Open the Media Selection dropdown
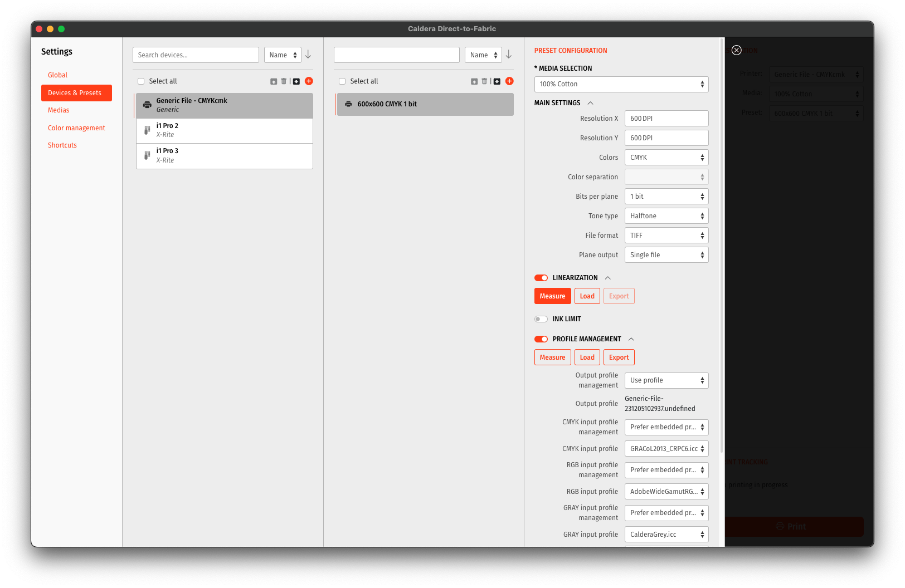This screenshot has width=905, height=588. point(621,84)
